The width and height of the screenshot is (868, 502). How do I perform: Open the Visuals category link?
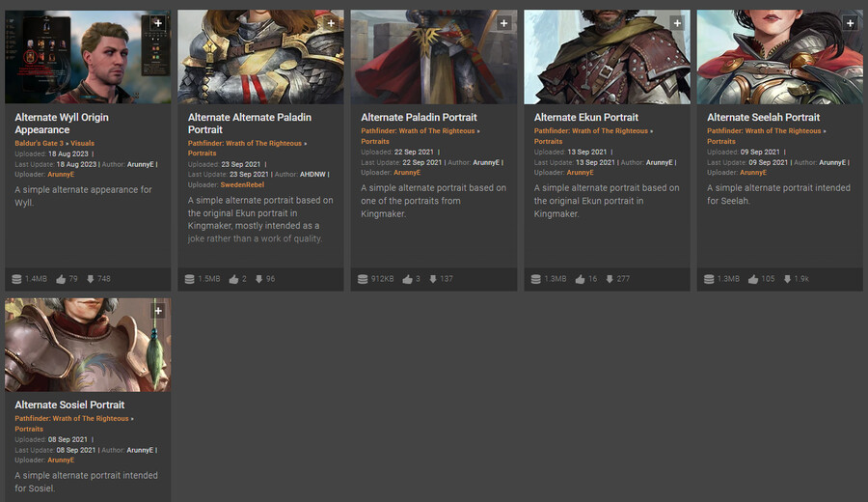coord(83,143)
